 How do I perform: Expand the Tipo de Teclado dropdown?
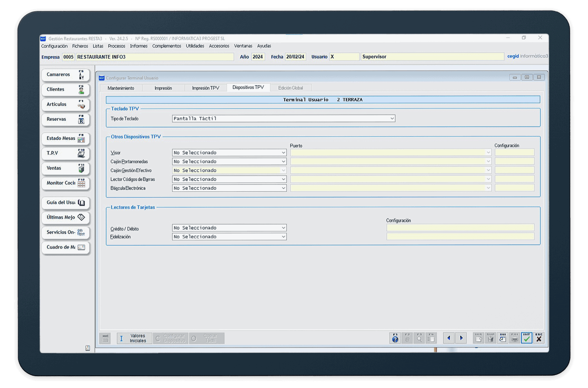point(392,119)
